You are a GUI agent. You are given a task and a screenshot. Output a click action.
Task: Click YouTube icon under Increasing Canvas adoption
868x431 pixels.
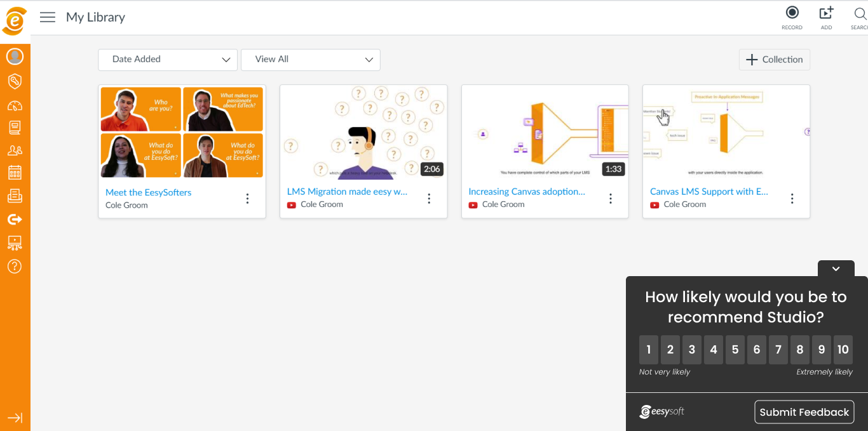click(473, 205)
